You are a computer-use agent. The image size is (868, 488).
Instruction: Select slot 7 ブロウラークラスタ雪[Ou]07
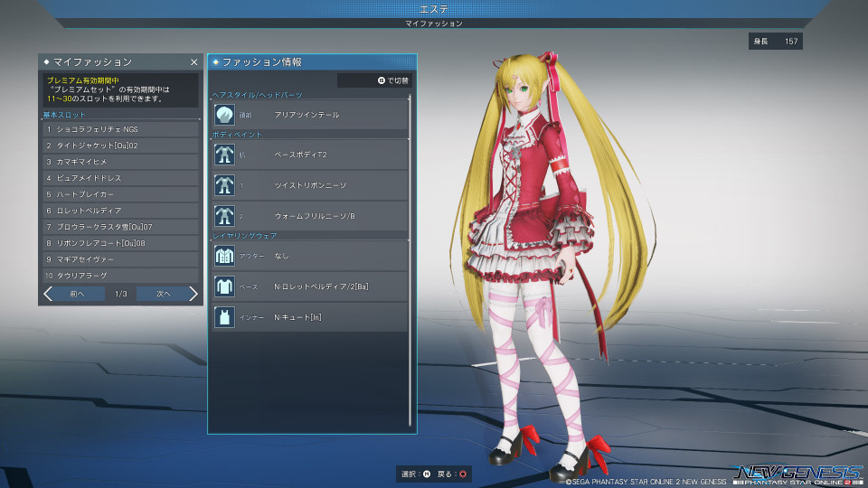120,227
